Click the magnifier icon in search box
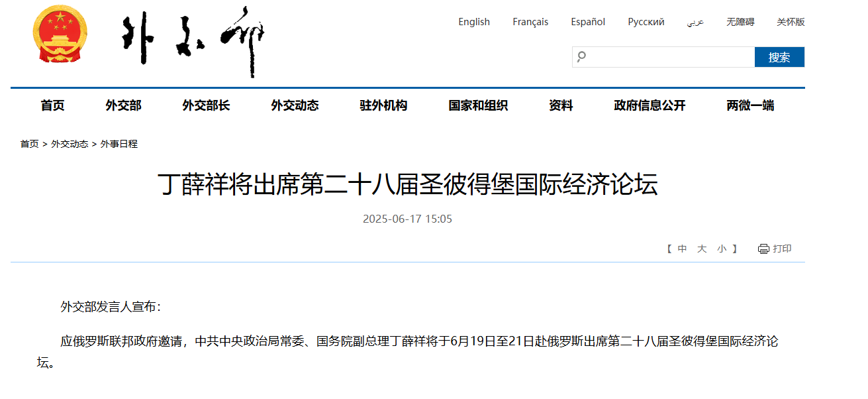Viewport: 868px width, 399px height. [581, 57]
